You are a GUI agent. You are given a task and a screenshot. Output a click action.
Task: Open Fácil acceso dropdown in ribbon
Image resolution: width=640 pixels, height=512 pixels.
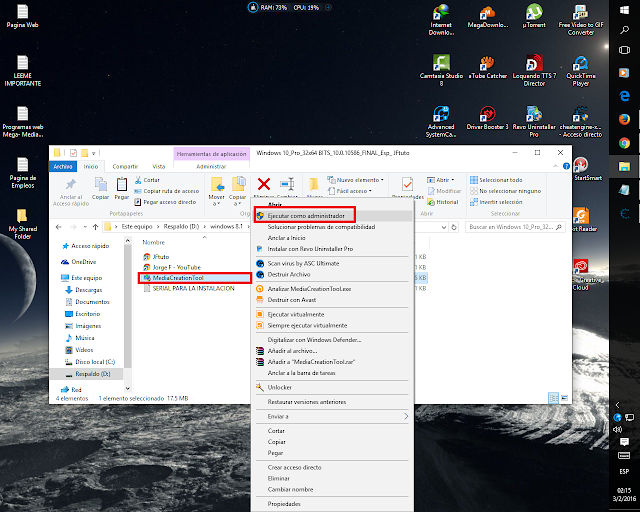(350, 191)
